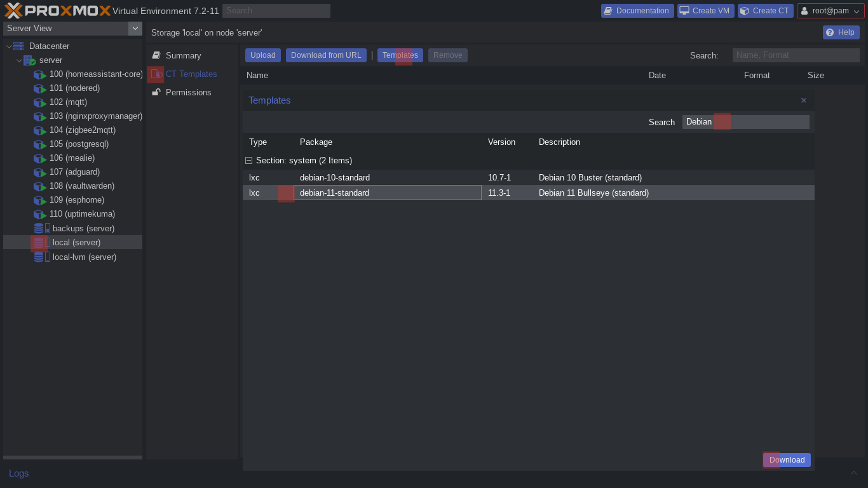Collapse the Datacenter tree node
The width and height of the screenshot is (868, 488).
[x=9, y=46]
